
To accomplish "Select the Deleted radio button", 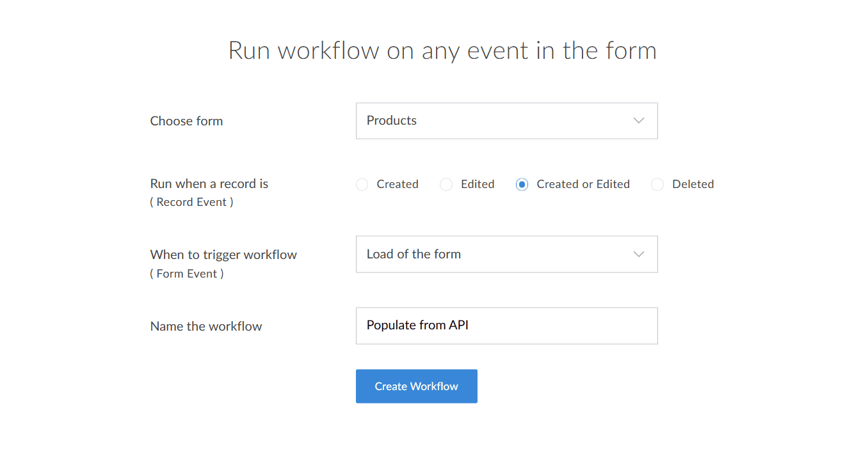I will click(x=657, y=185).
